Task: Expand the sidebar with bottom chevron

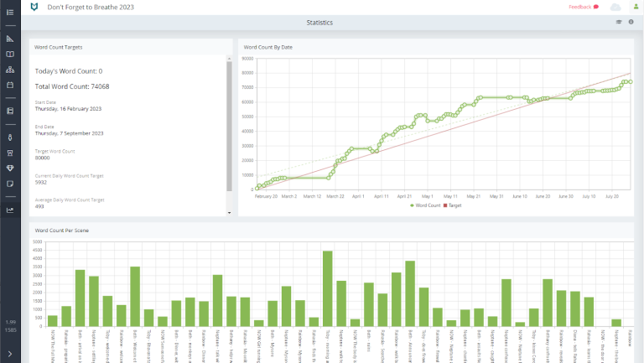Action: click(10, 356)
